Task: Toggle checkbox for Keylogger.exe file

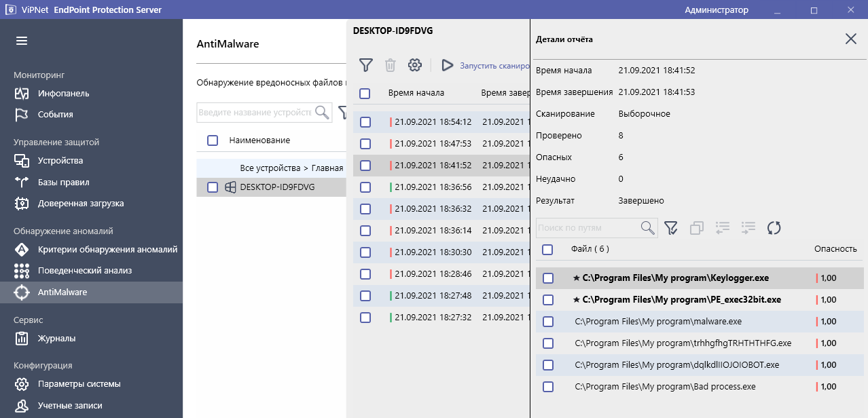Action: [x=548, y=278]
